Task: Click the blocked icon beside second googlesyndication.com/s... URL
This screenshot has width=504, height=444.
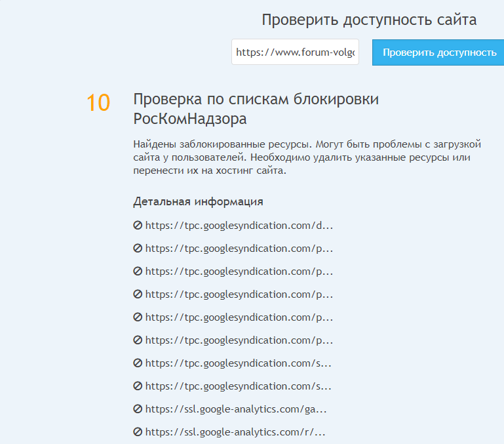Action: [x=138, y=386]
